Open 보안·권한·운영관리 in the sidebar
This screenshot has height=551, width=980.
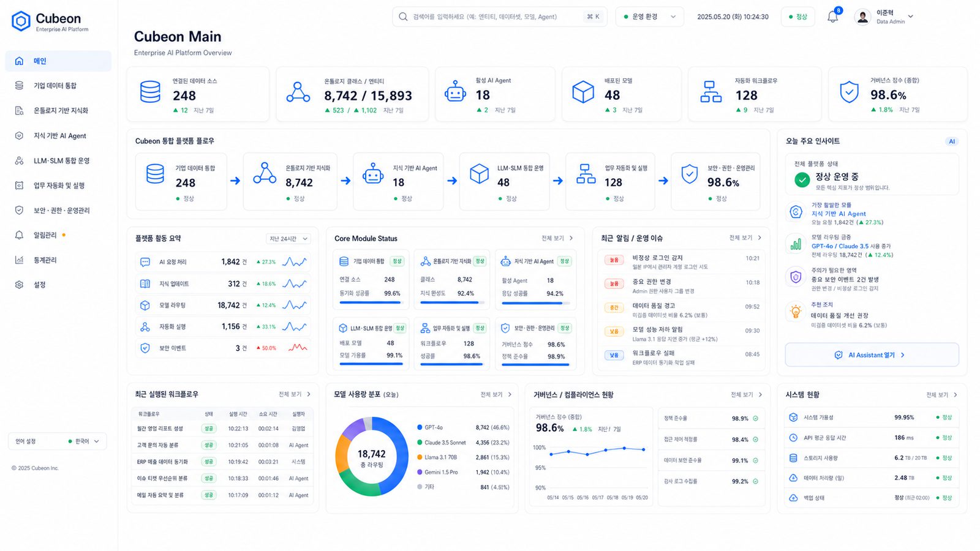click(58, 211)
